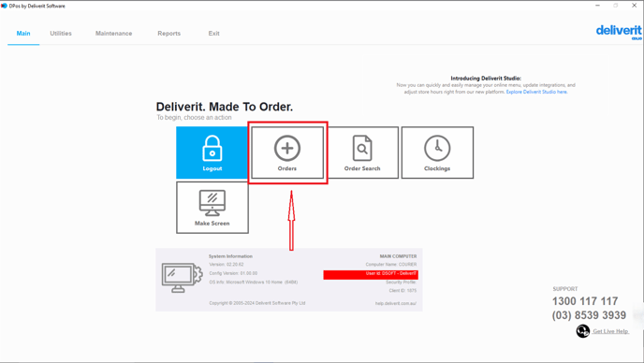Click the OS Info Microsoft Windows 10 text
The image size is (644, 363).
[x=254, y=283]
